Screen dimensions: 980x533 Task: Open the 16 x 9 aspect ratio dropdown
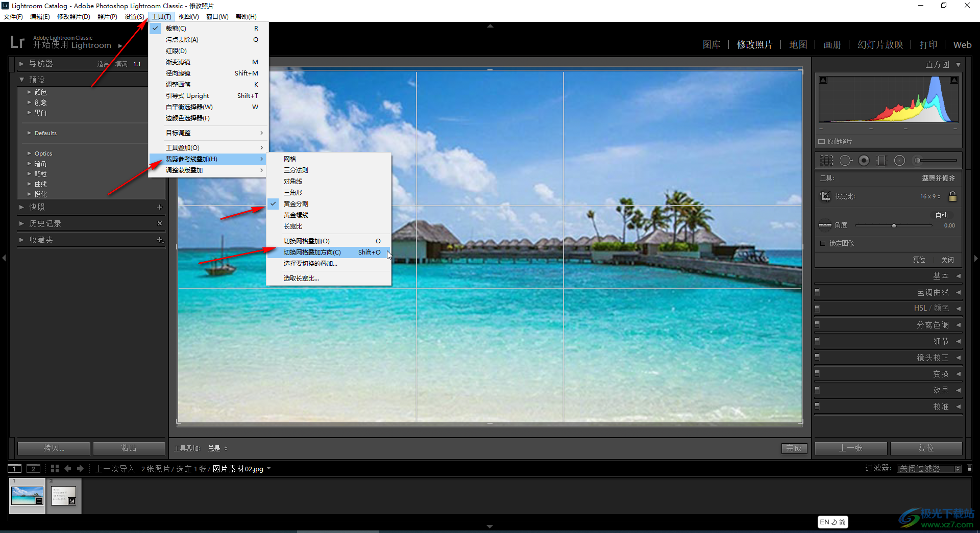click(x=930, y=196)
